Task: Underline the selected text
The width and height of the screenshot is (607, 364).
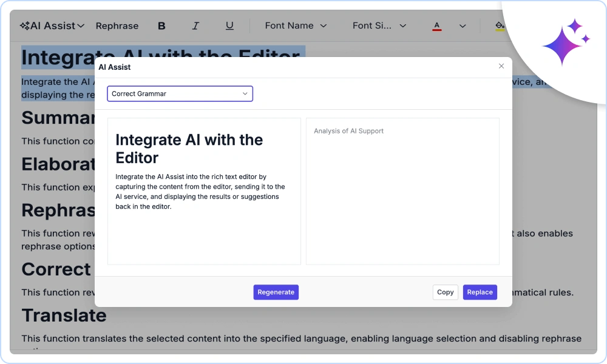Action: (229, 25)
